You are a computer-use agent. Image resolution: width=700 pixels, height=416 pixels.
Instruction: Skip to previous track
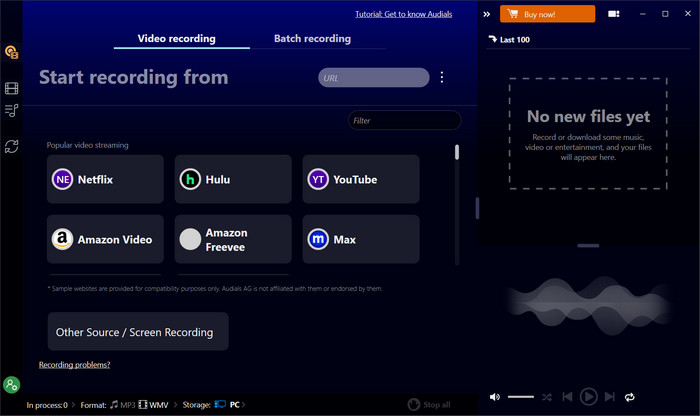[x=567, y=397]
